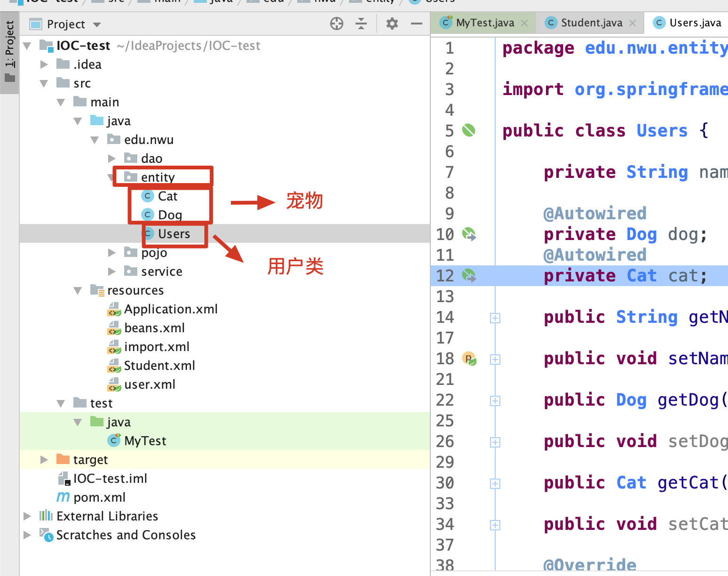This screenshot has height=576, width=728.
Task: Click the IOC-test.iml file icon
Action: point(64,479)
